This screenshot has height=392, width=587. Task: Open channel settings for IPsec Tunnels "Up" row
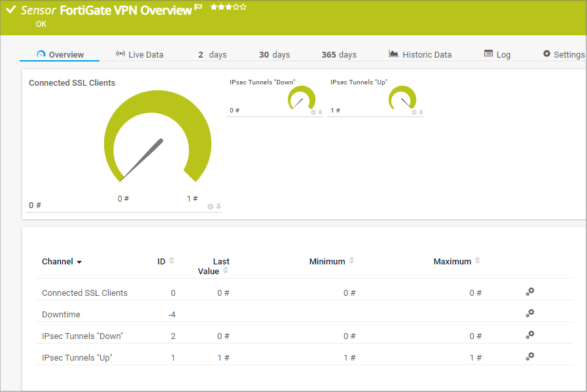coord(530,357)
